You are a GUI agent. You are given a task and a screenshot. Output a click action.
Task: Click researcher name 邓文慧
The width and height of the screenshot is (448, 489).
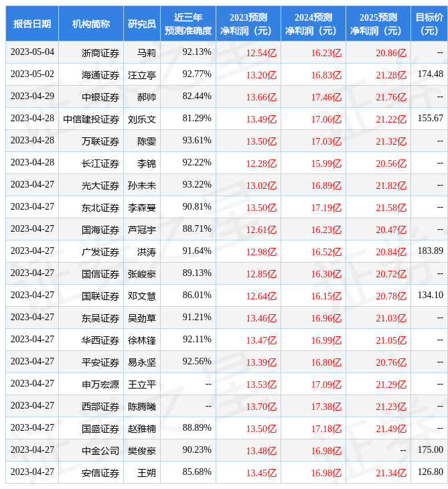pos(142,296)
